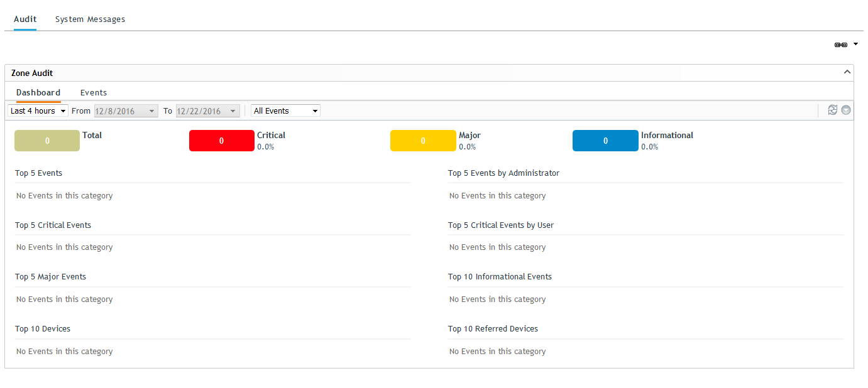868x388 pixels.
Task: Click the Top 5 Critical Events heading
Action: pyautogui.click(x=53, y=225)
